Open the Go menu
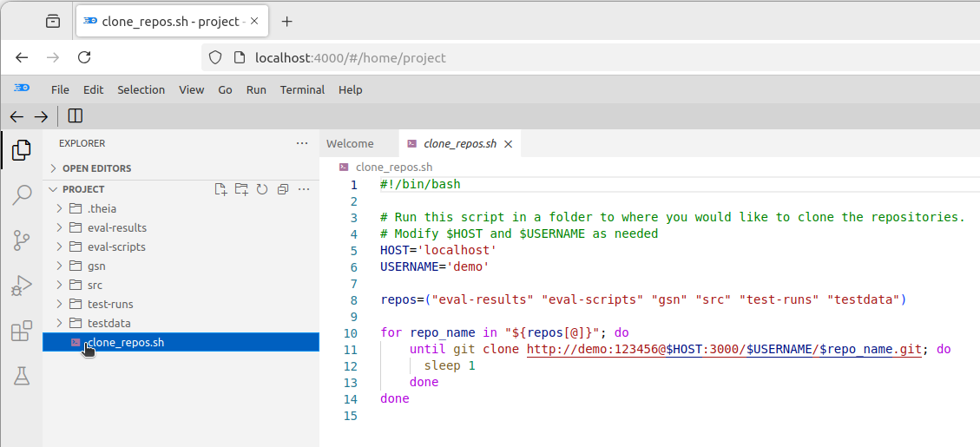 click(225, 89)
